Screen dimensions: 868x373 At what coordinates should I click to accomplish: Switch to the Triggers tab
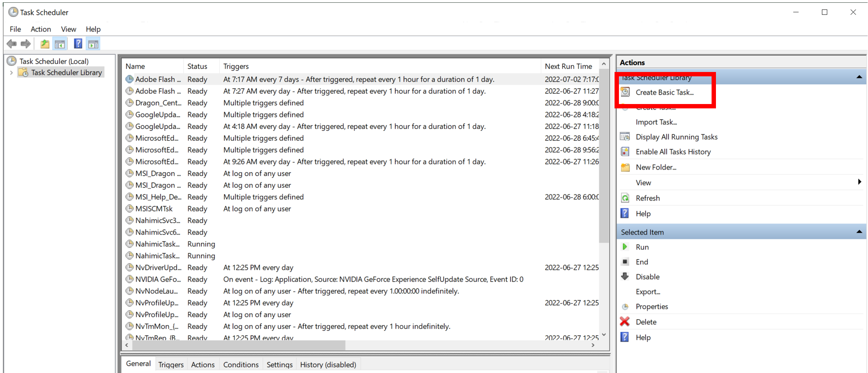click(x=171, y=364)
